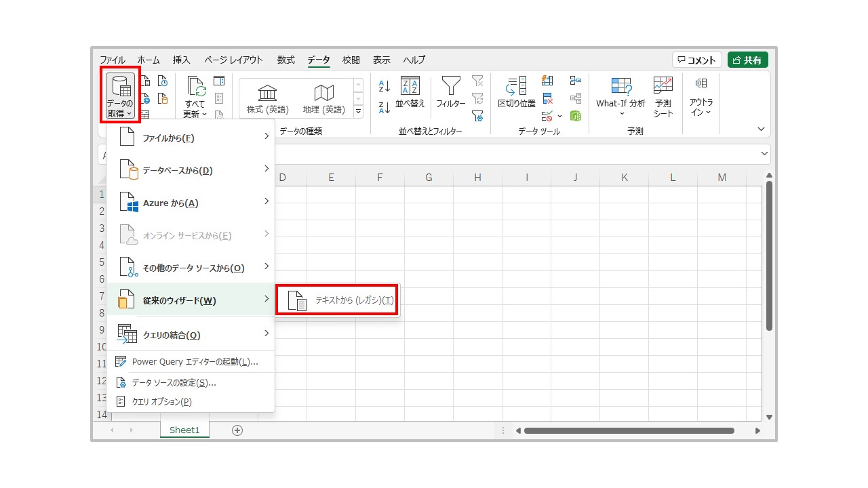Select column header F
This screenshot has width=868, height=488.
pos(380,178)
